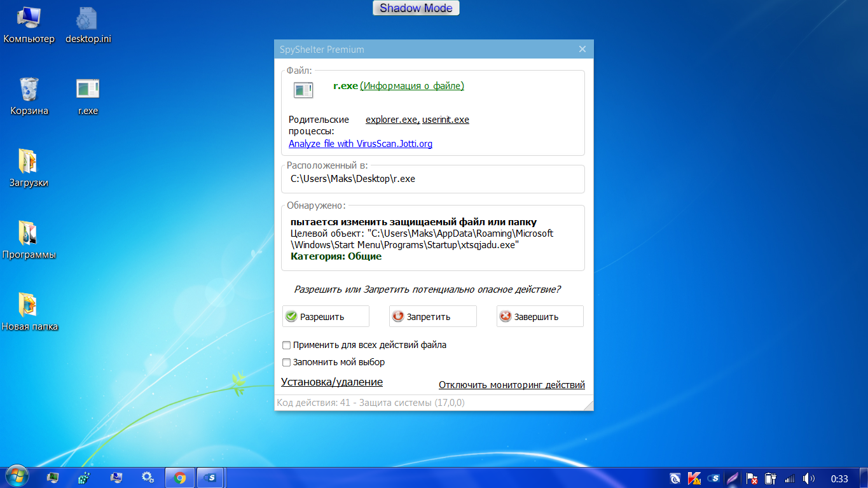Click the volume speaker tray icon

pyautogui.click(x=809, y=478)
